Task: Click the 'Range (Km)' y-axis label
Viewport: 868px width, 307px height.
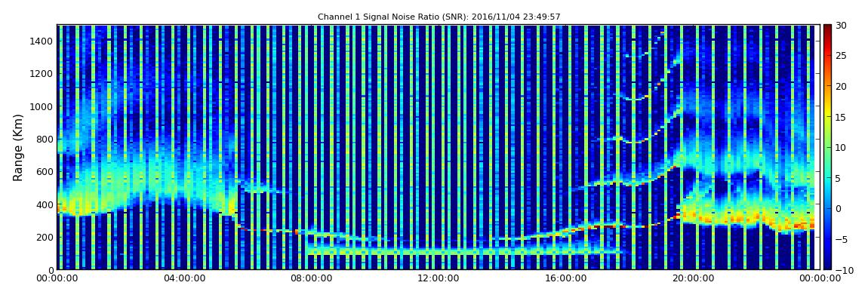Action: [18, 148]
